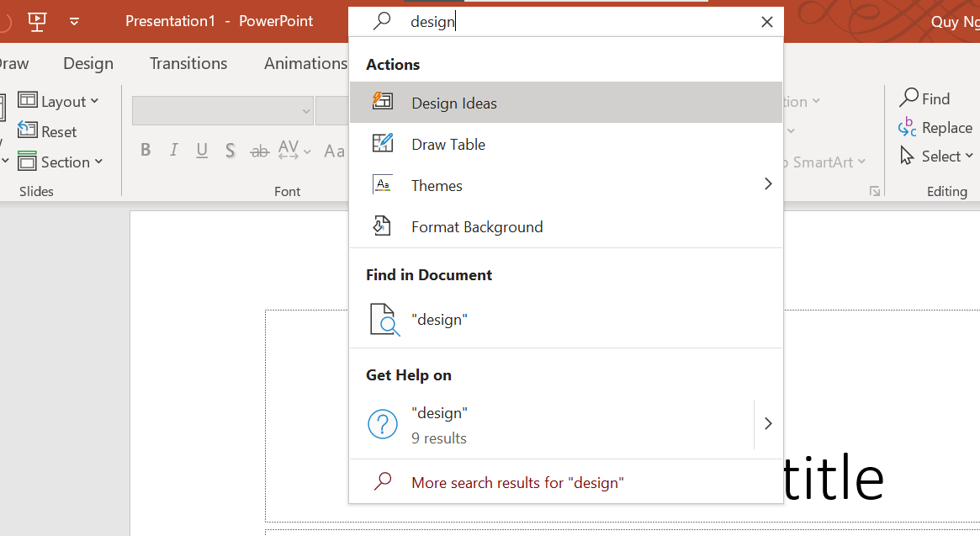980x536 pixels.
Task: Reset the slide layout
Action: tap(47, 131)
